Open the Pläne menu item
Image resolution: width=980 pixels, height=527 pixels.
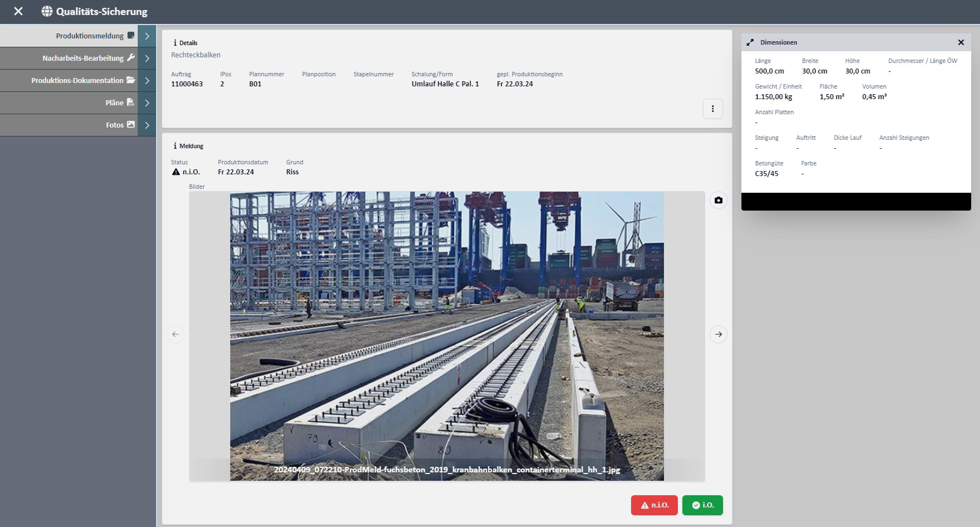point(69,103)
